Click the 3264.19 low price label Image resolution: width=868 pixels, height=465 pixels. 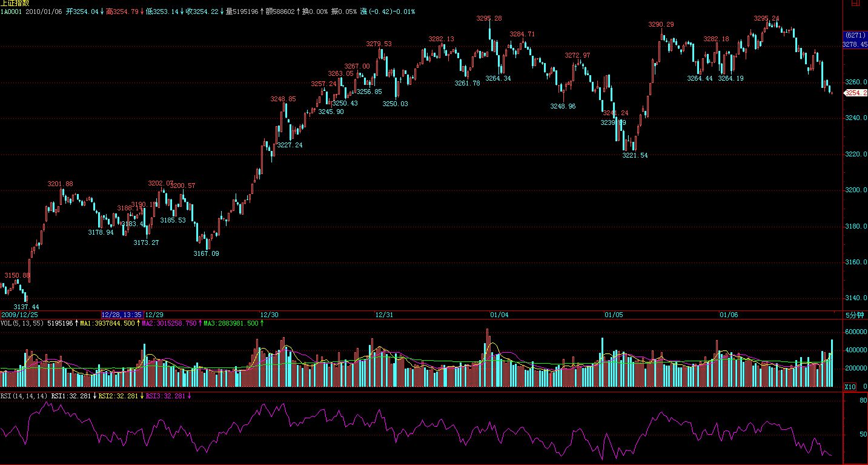731,78
